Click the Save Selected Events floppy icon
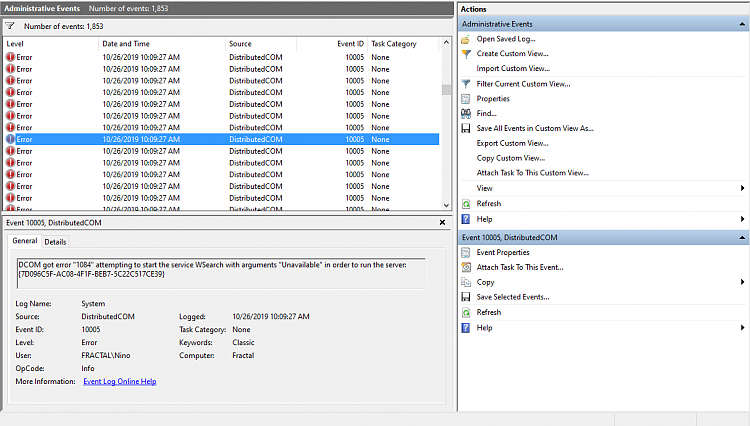The height and width of the screenshot is (426, 750). coord(465,297)
